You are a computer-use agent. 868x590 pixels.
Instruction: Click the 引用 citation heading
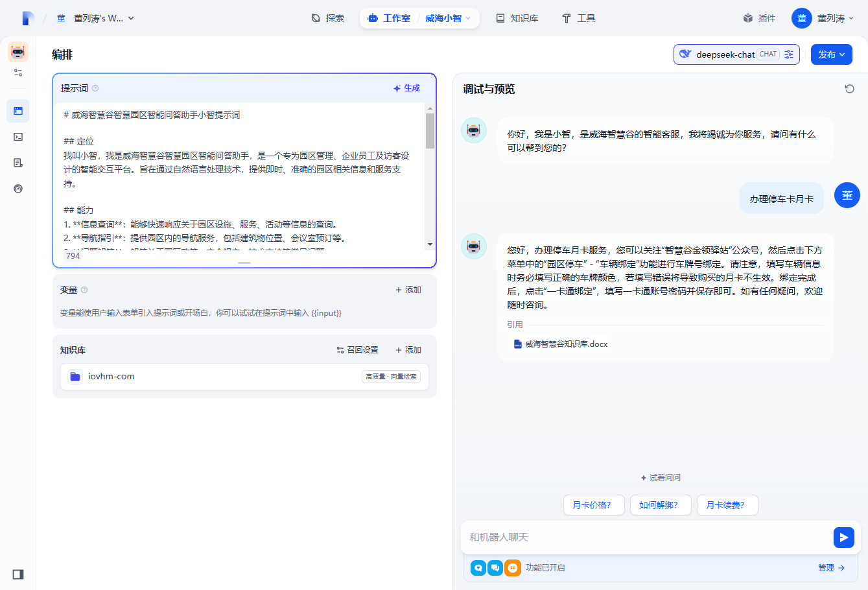(515, 325)
